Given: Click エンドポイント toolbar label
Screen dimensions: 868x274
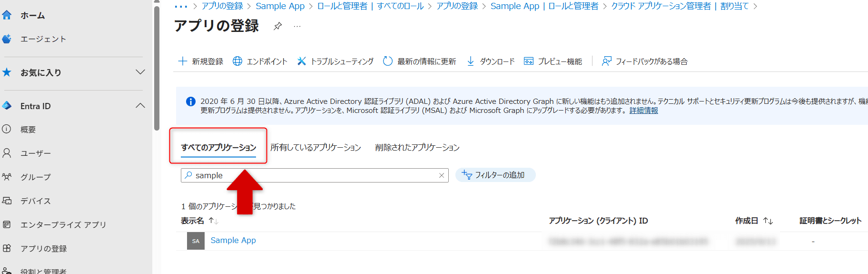Looking at the screenshot, I should 267,61.
